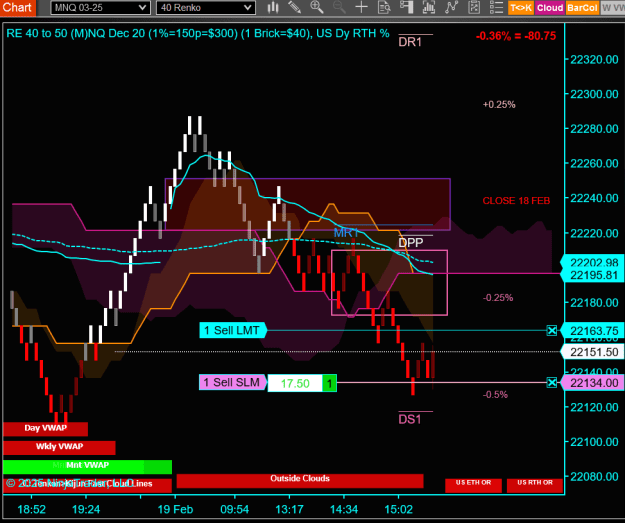Open the 40 Renko interval dropdown
Screen dimensions: 625x523
(x=206, y=8)
